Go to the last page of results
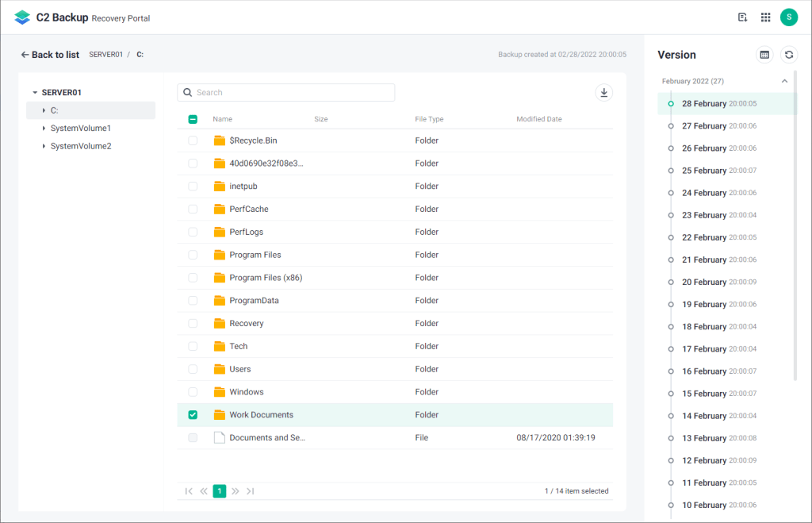 (251, 491)
